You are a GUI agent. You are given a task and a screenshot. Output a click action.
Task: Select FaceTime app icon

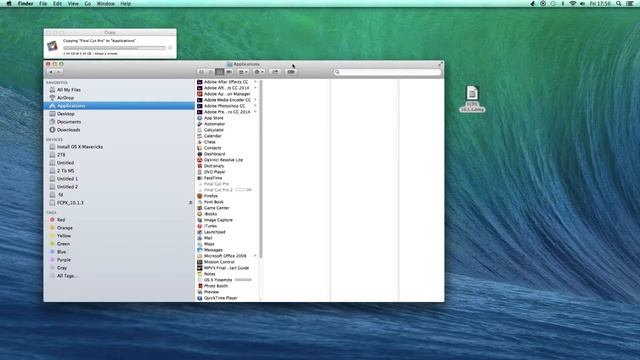click(200, 178)
